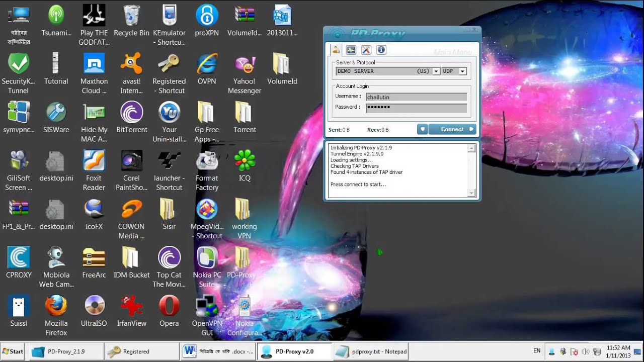Select the Mozilla Firefox icon
Viewport: 644px width, 362px height.
56,315
